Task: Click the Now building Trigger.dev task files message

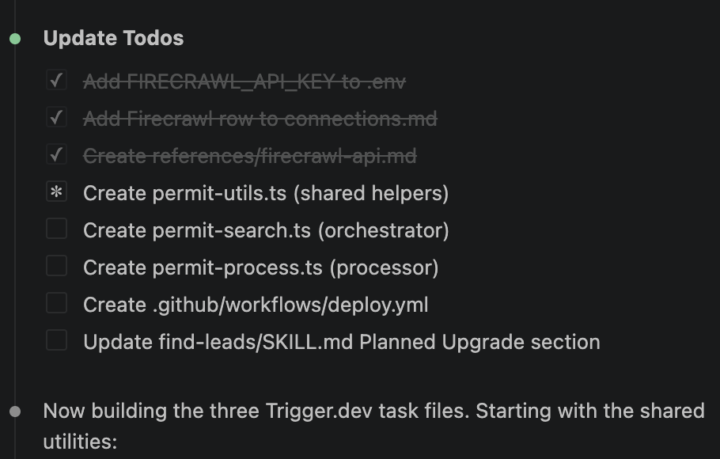Action: click(374, 426)
